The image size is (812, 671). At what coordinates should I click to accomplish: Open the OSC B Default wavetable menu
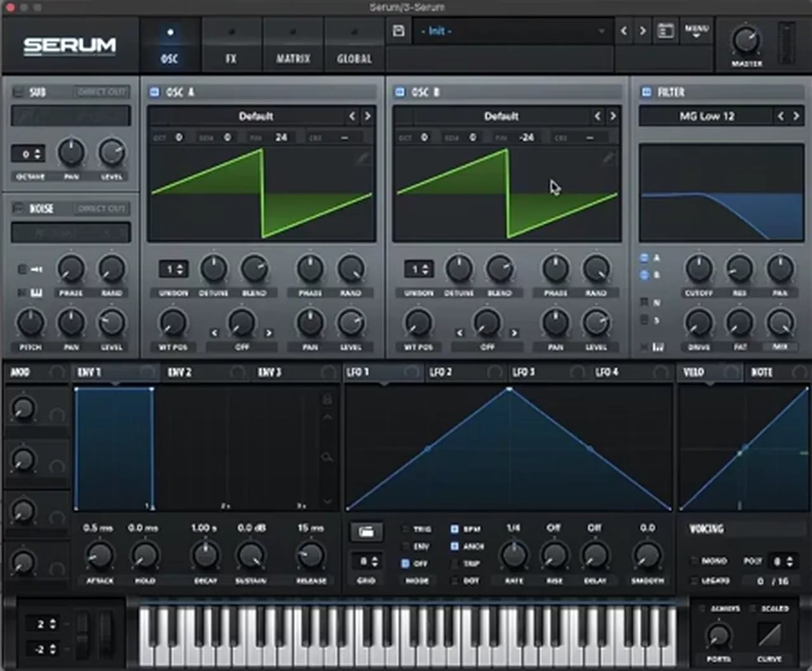click(x=501, y=116)
